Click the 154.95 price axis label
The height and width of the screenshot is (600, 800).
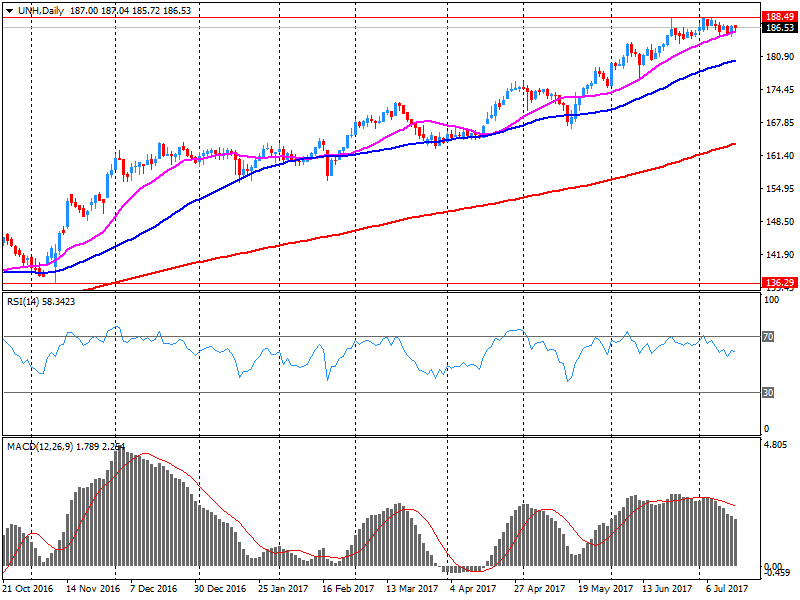point(780,189)
